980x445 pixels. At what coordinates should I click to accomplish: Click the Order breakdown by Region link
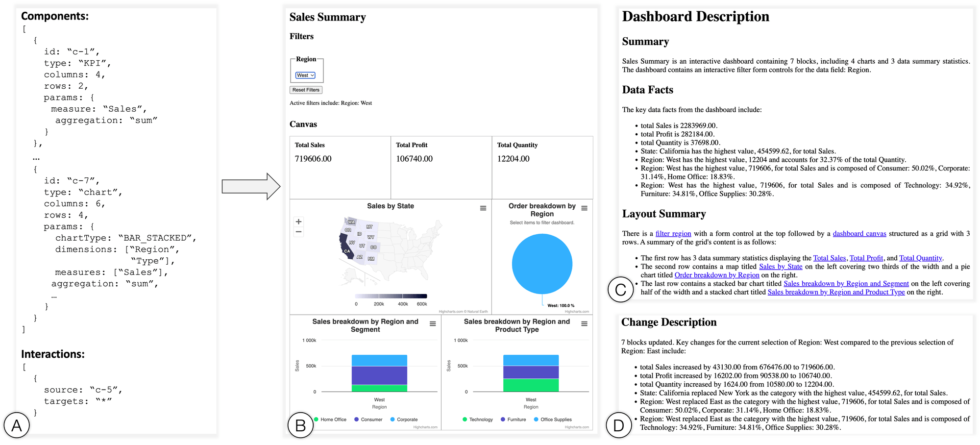point(717,275)
